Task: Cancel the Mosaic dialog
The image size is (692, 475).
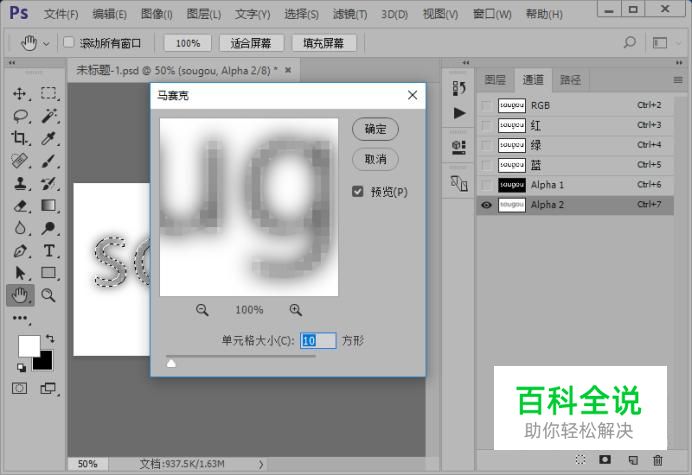Action: (375, 159)
